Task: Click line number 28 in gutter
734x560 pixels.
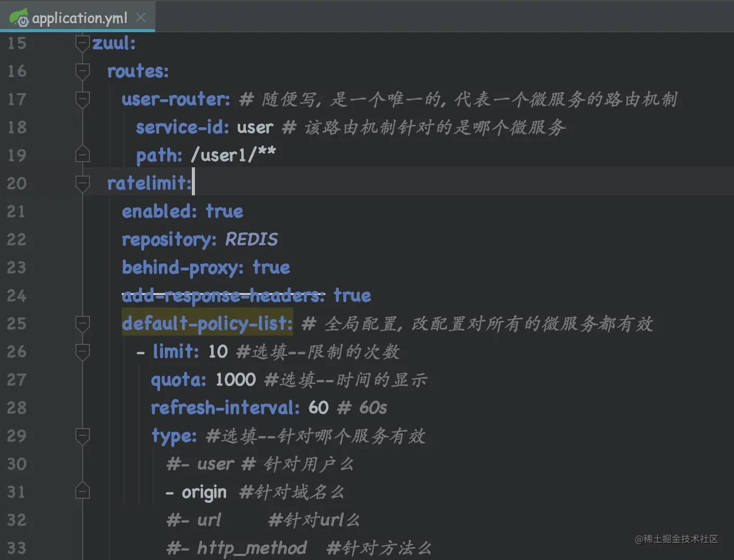Action: pyautogui.click(x=17, y=408)
